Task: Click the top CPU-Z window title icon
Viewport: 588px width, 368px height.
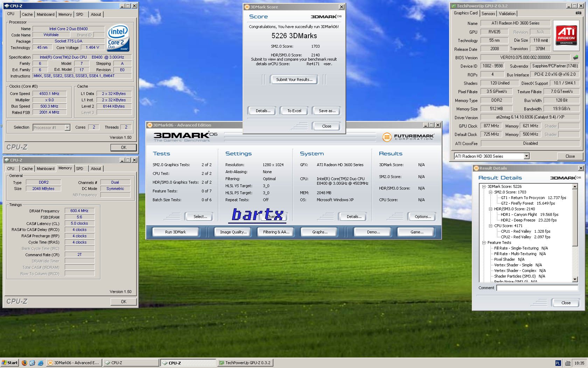Action: tap(6, 6)
